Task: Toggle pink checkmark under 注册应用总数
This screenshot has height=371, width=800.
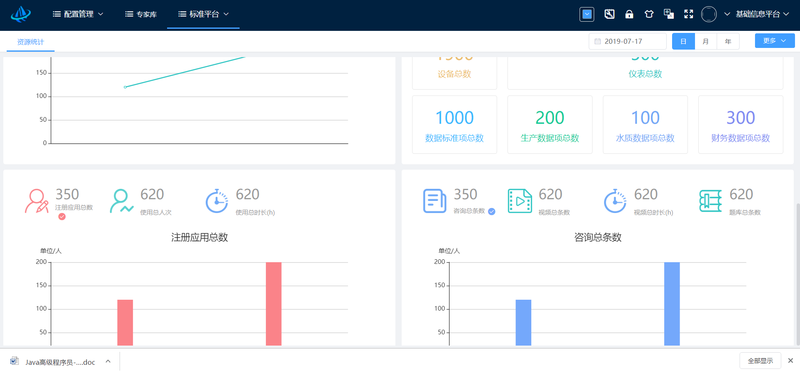Action: pos(62,216)
